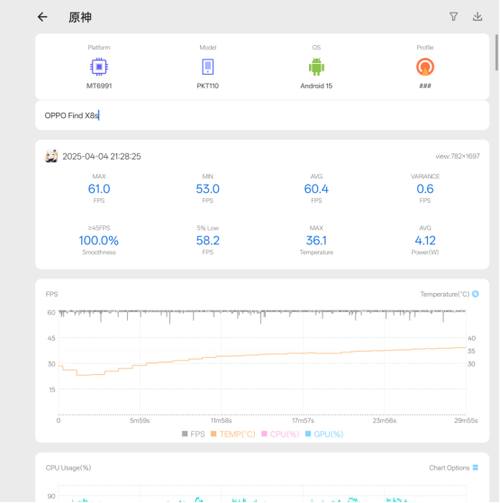Toggle the CPU(%) legend series
Screen dimensions: 500x503
coord(280,434)
